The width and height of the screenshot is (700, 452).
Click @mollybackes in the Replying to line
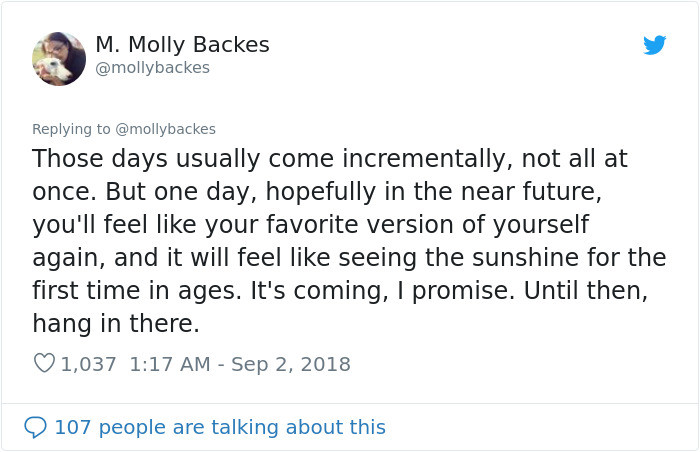166,129
